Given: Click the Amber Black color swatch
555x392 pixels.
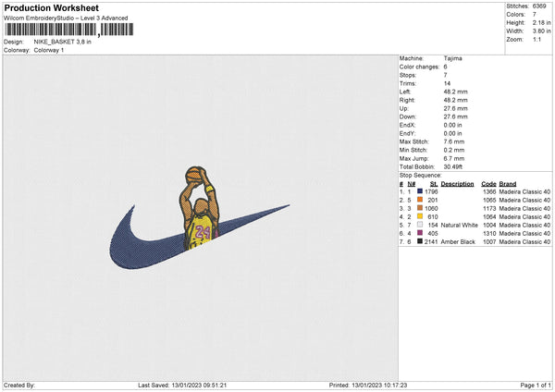Looking at the screenshot, I should pyautogui.click(x=420, y=241).
